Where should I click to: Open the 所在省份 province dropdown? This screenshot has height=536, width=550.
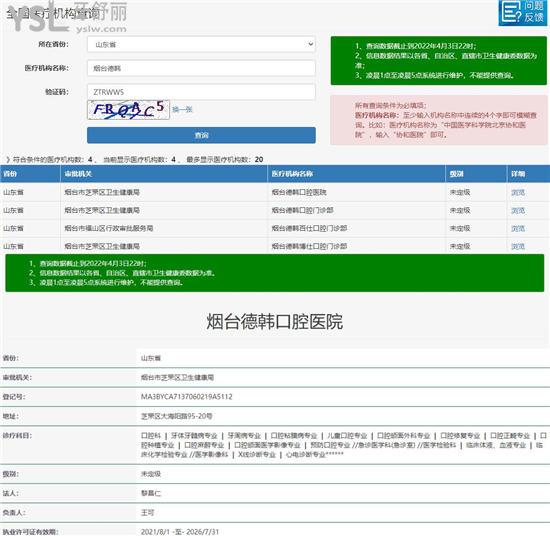pyautogui.click(x=201, y=44)
